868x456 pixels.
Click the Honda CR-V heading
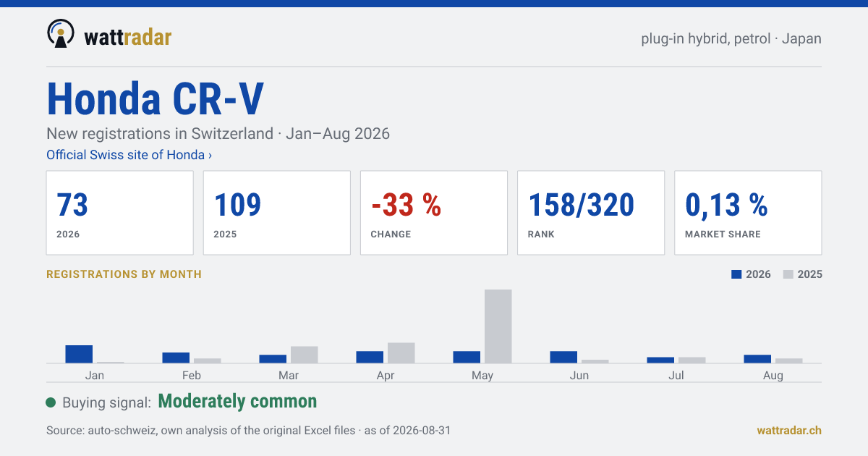coord(156,99)
